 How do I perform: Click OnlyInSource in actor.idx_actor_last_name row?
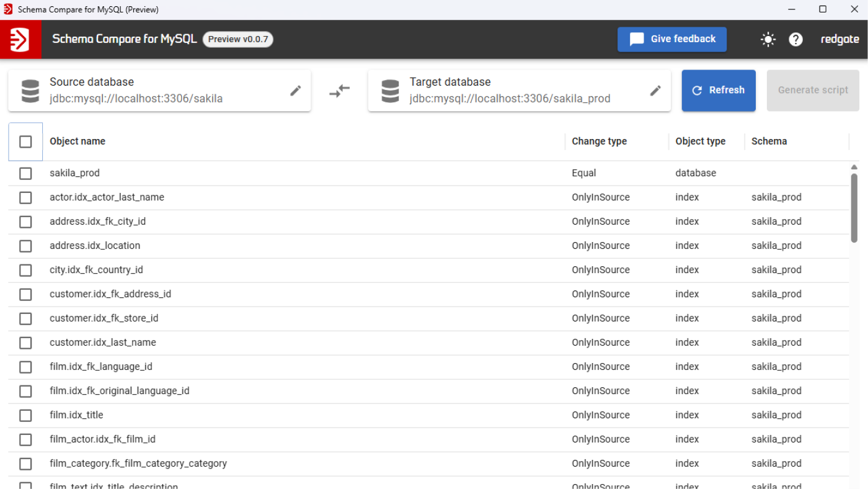pos(601,197)
